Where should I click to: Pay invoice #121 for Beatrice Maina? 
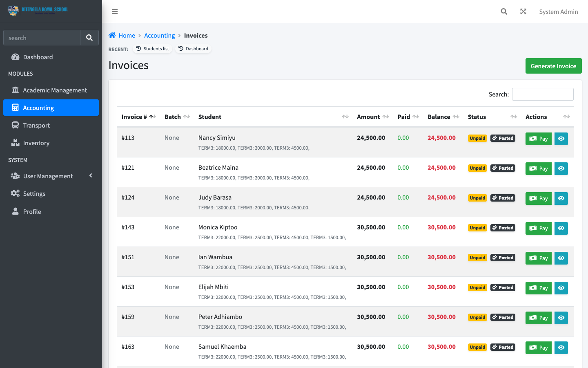[538, 168]
